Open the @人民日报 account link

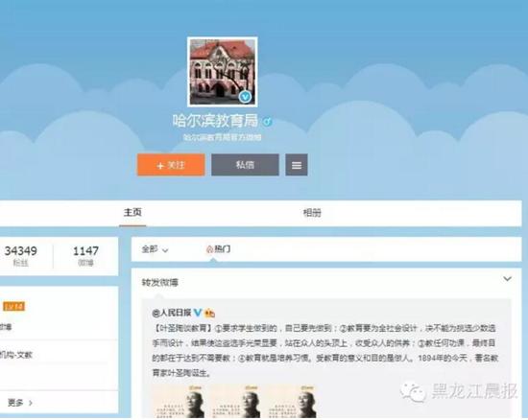[x=172, y=313]
